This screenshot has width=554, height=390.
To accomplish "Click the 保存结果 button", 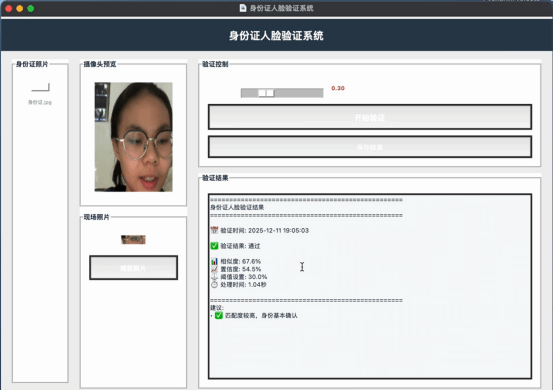I will tap(370, 147).
